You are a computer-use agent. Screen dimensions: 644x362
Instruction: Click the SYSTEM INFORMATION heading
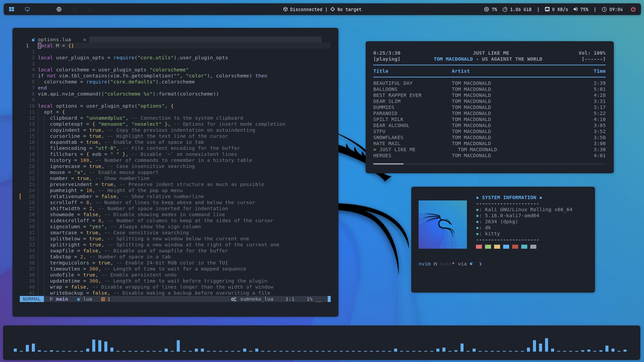[509, 197]
